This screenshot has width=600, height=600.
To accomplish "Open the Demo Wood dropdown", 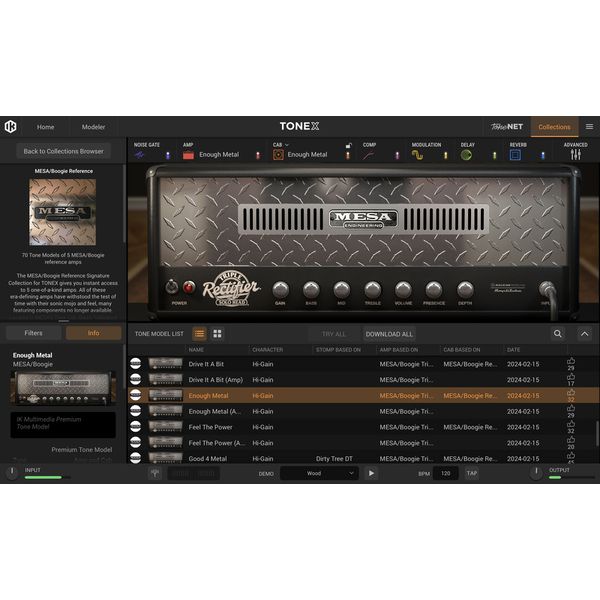I will tap(320, 473).
